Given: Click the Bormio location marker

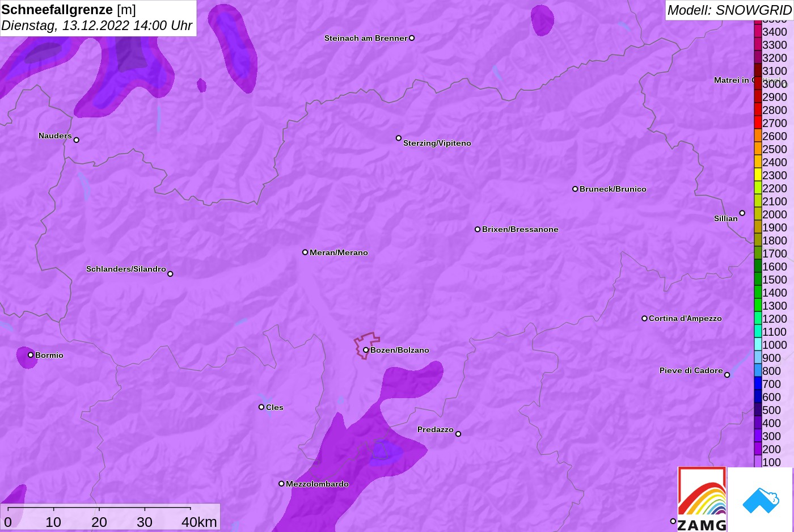Looking at the screenshot, I should pos(31,355).
